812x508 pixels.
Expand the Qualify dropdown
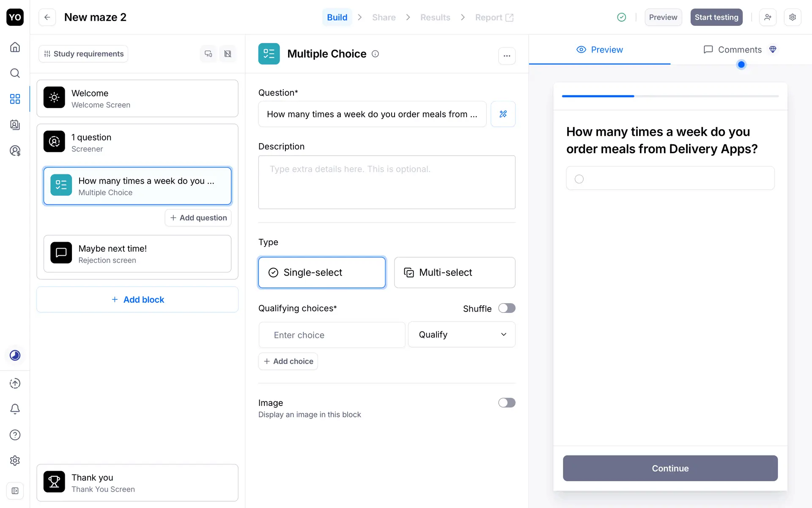tap(461, 334)
